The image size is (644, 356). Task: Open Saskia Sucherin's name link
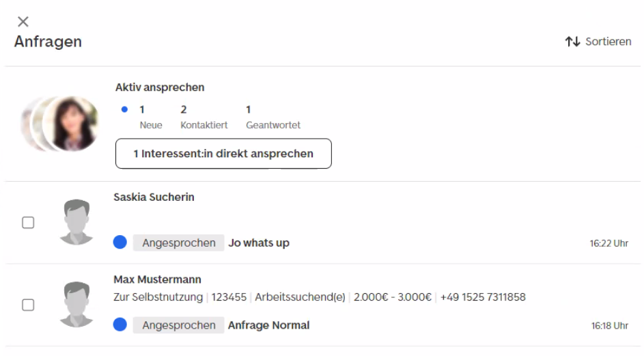(x=154, y=197)
